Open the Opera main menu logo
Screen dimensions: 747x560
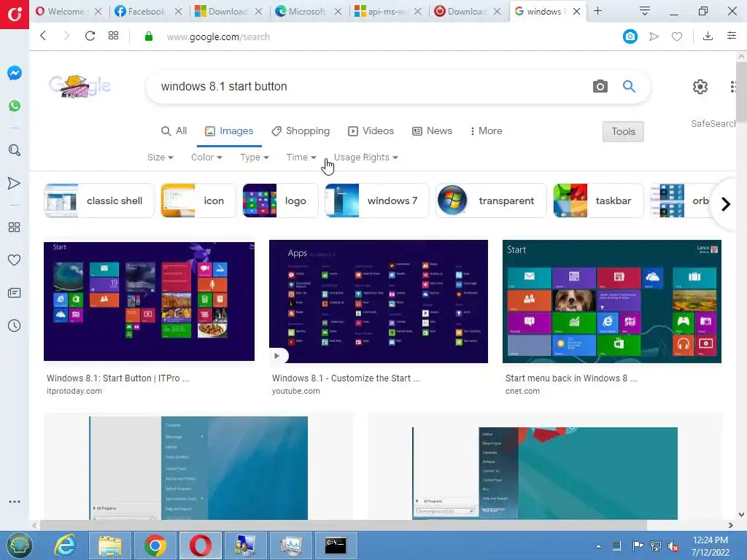tap(15, 15)
